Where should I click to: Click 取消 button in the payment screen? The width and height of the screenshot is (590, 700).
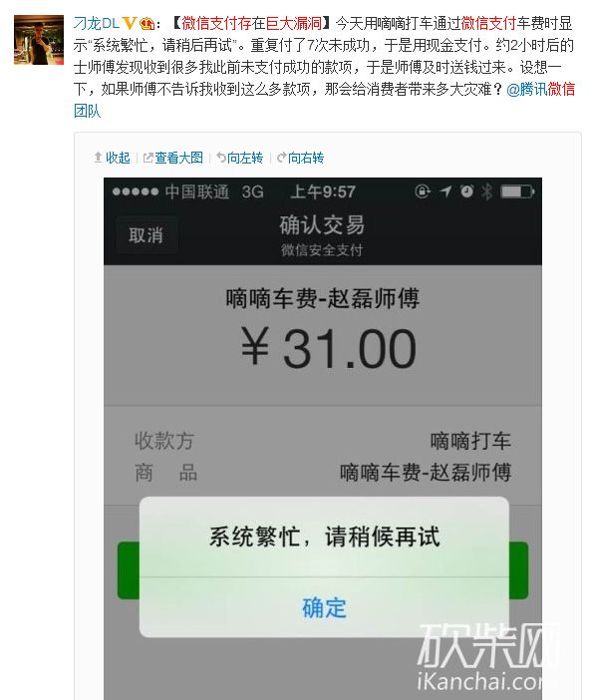146,235
